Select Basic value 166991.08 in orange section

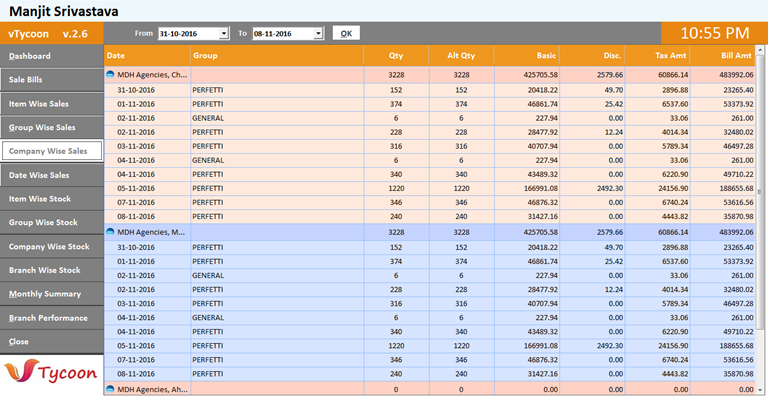[x=527, y=188]
